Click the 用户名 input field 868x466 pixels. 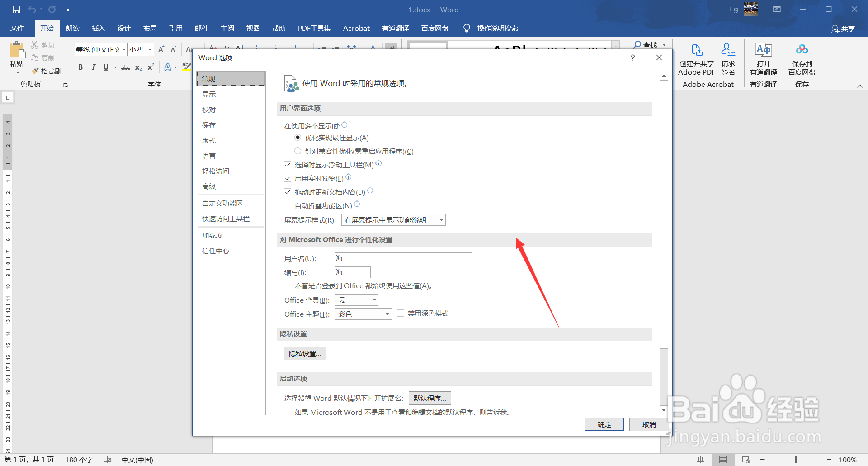(403, 258)
